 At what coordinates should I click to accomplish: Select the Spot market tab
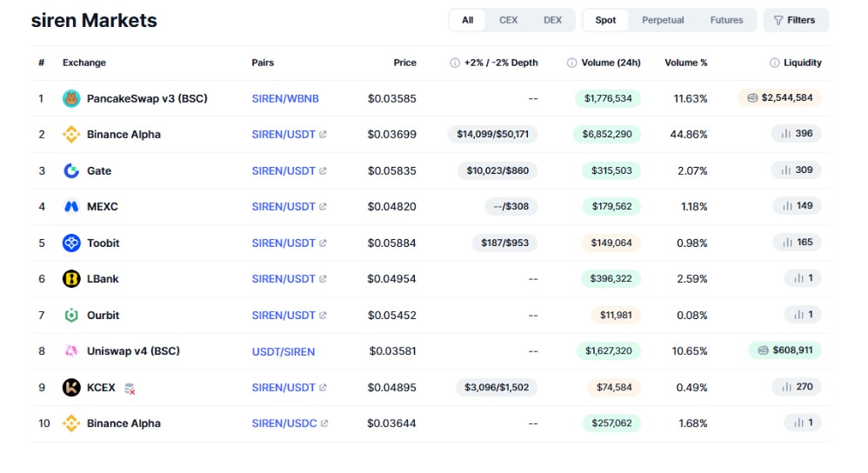pos(605,20)
